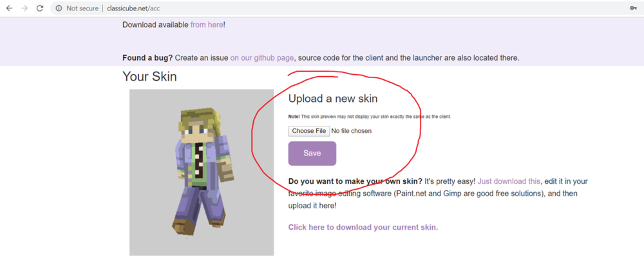The height and width of the screenshot is (258, 644).
Task: Click the Choose File button
Action: coord(309,131)
